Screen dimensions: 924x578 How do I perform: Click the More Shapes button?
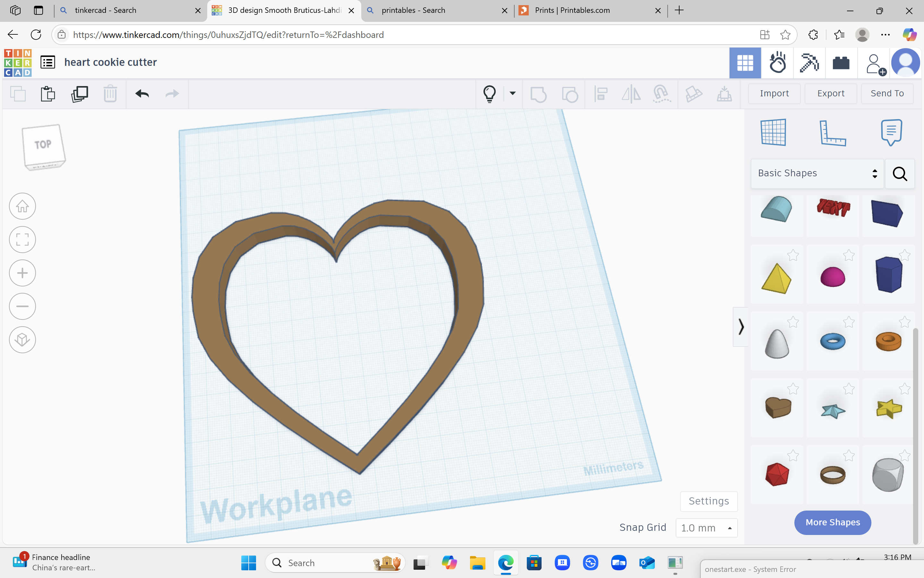[x=833, y=522]
